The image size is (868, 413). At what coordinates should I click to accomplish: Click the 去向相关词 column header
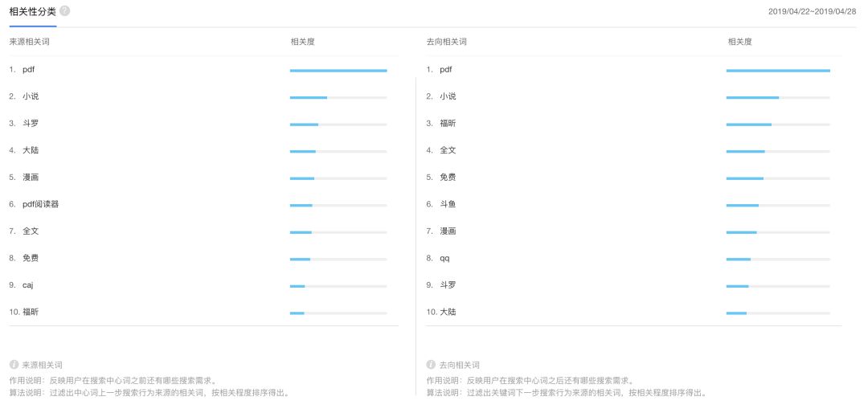pos(446,41)
